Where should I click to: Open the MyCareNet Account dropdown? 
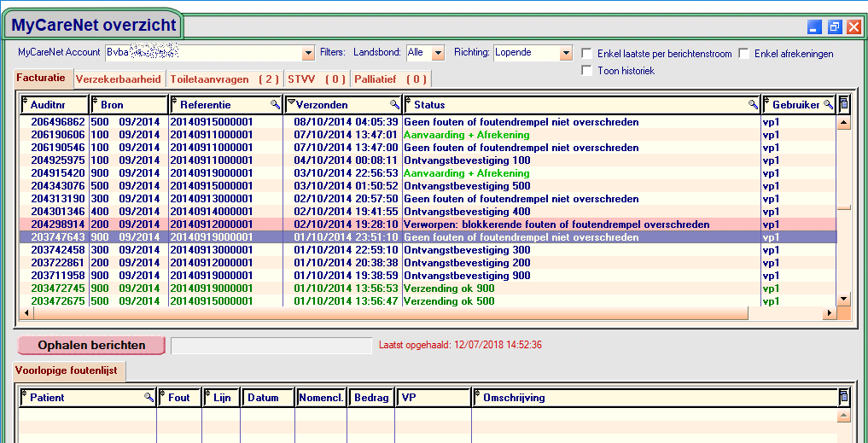(x=308, y=53)
